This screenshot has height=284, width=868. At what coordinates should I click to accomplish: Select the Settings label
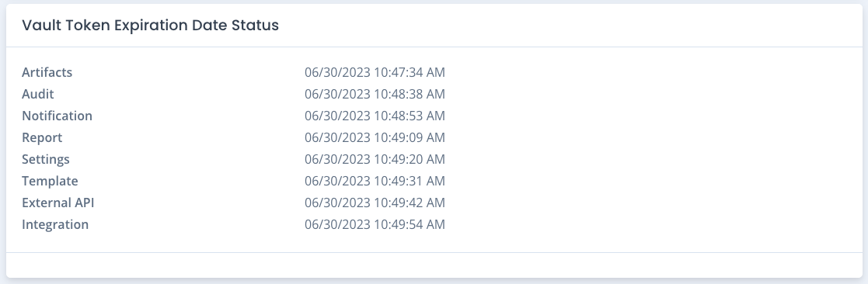(45, 159)
